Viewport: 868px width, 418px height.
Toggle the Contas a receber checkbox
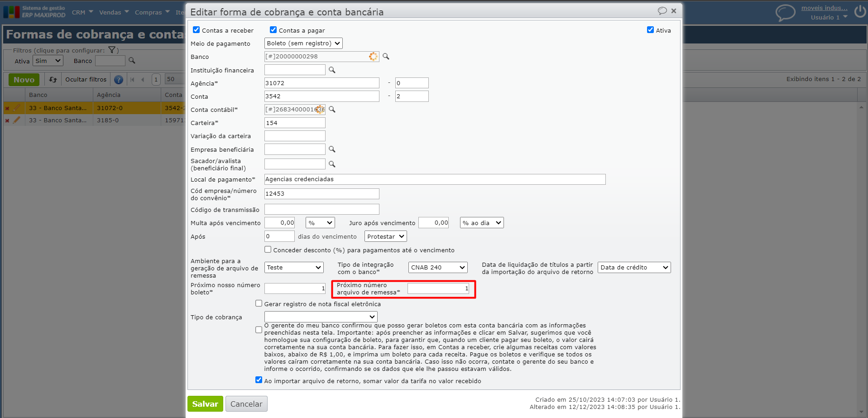[197, 30]
